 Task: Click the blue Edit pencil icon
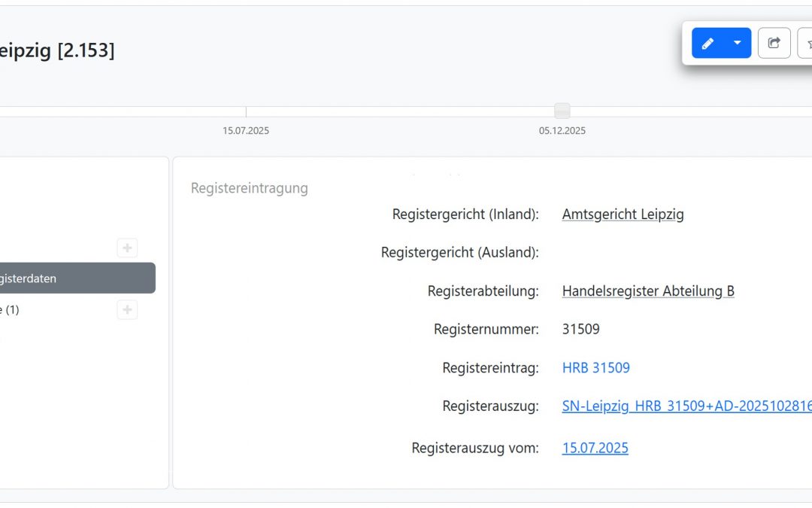[x=707, y=43]
